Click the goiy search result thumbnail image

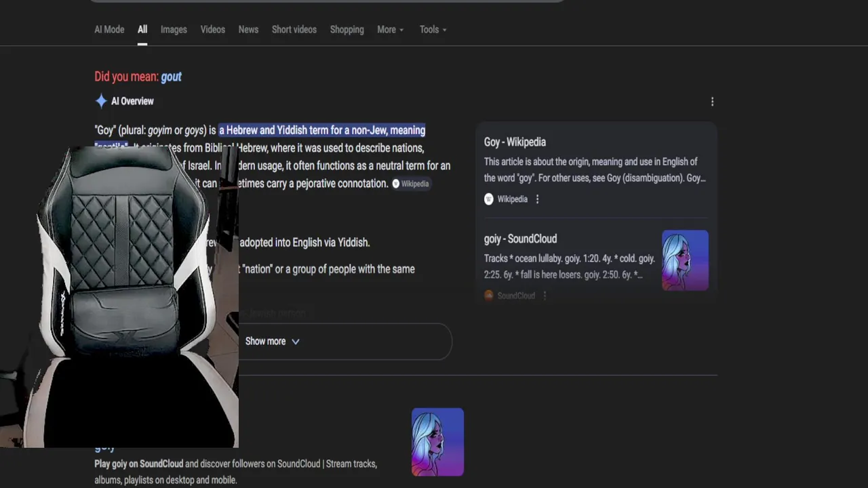[437, 442]
